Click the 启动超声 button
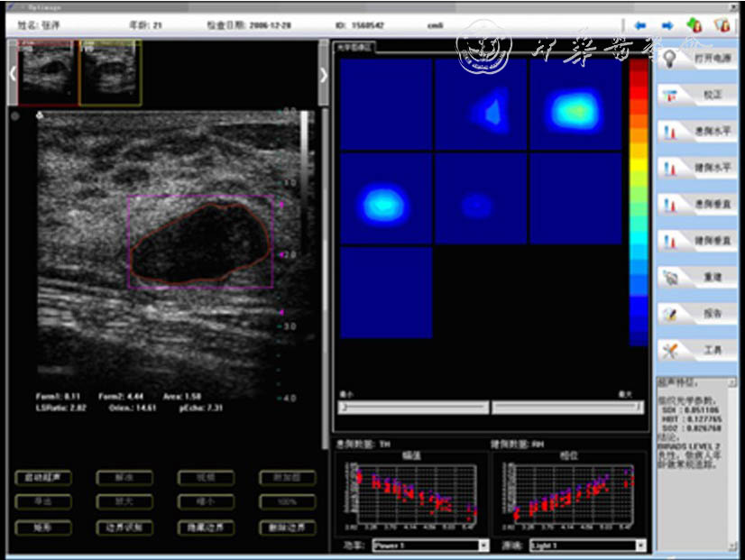 tap(43, 478)
